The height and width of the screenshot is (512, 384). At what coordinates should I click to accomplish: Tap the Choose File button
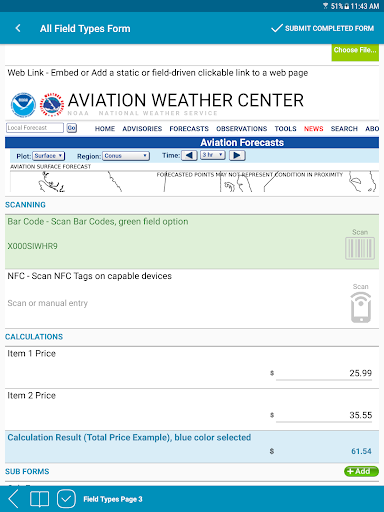(355, 52)
